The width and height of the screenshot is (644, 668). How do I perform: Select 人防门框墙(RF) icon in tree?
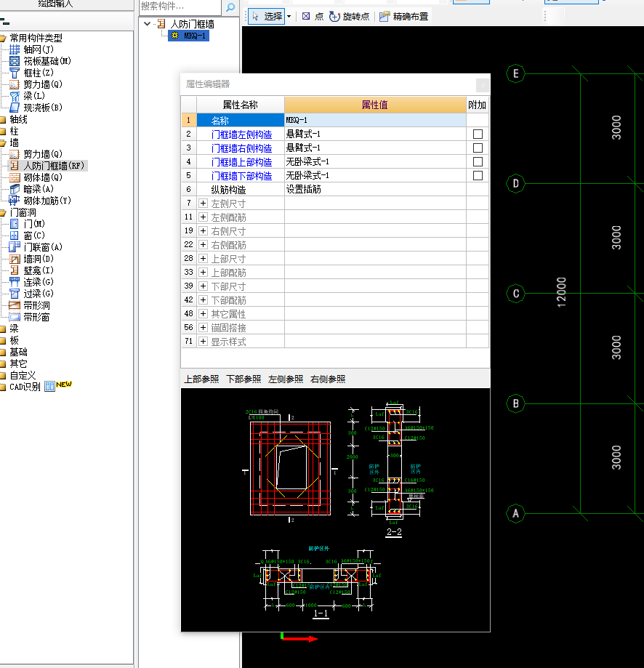coord(15,166)
